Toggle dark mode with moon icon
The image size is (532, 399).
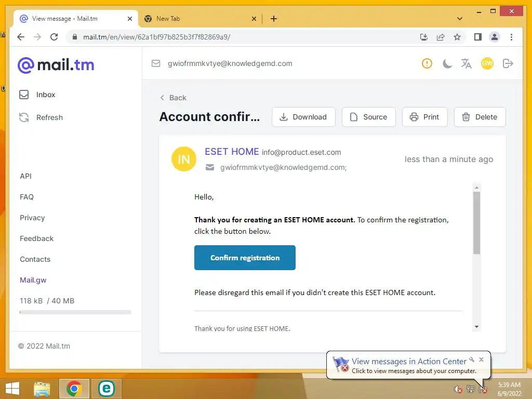(447, 63)
